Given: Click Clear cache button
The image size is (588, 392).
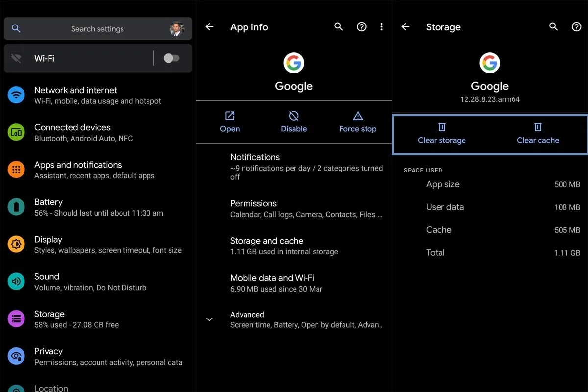Looking at the screenshot, I should (538, 134).
